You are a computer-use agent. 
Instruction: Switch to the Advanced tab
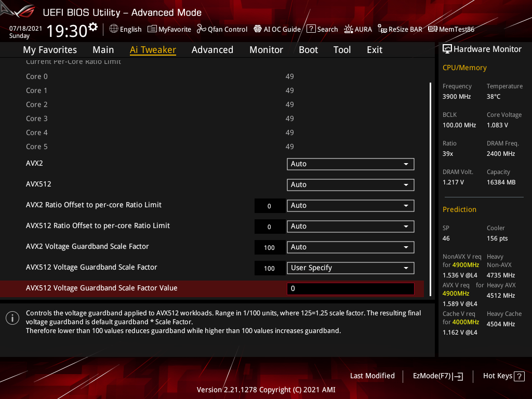(212, 49)
